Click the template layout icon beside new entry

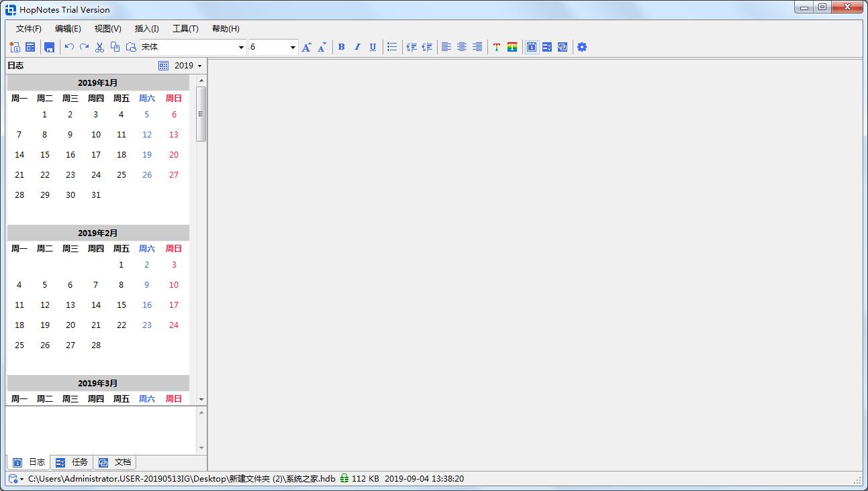click(x=30, y=47)
